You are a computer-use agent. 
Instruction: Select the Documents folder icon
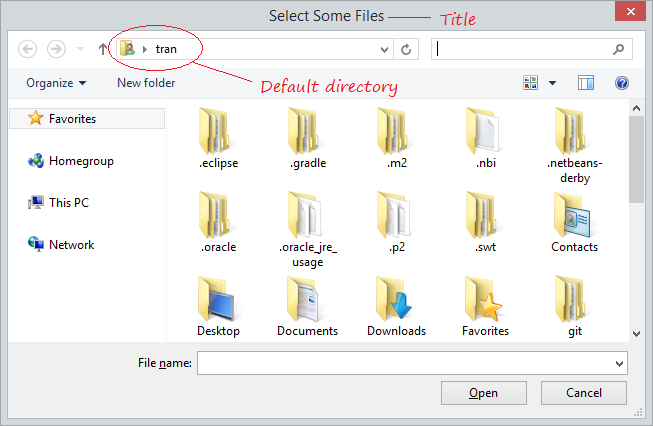(303, 299)
